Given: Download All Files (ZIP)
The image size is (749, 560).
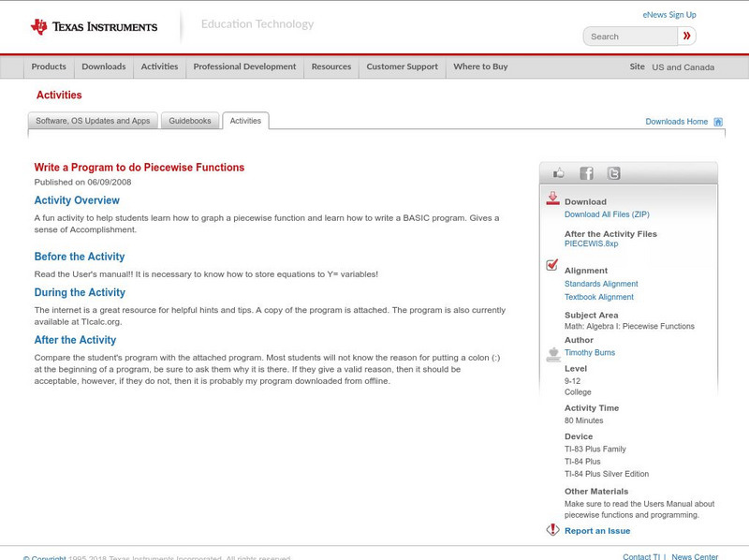Looking at the screenshot, I should [607, 214].
